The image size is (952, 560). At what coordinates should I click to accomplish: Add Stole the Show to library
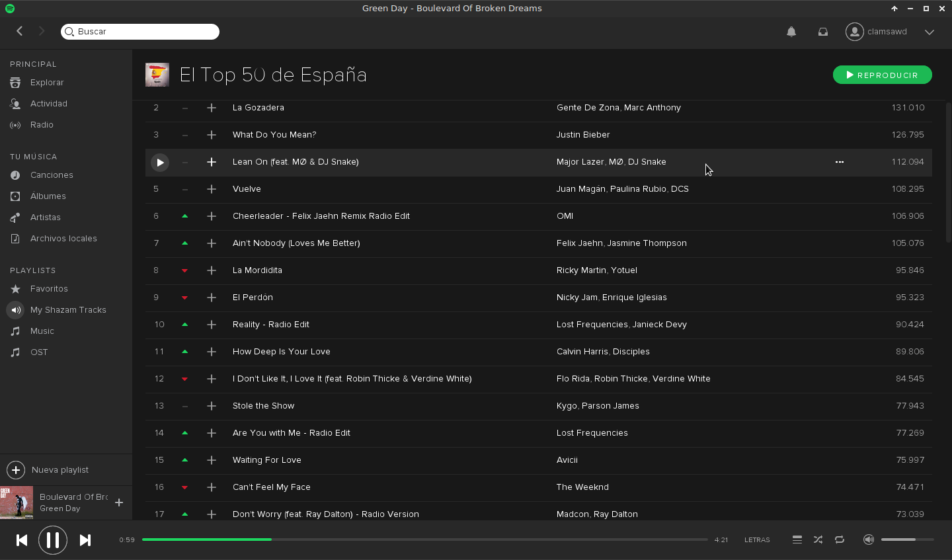coord(212,406)
